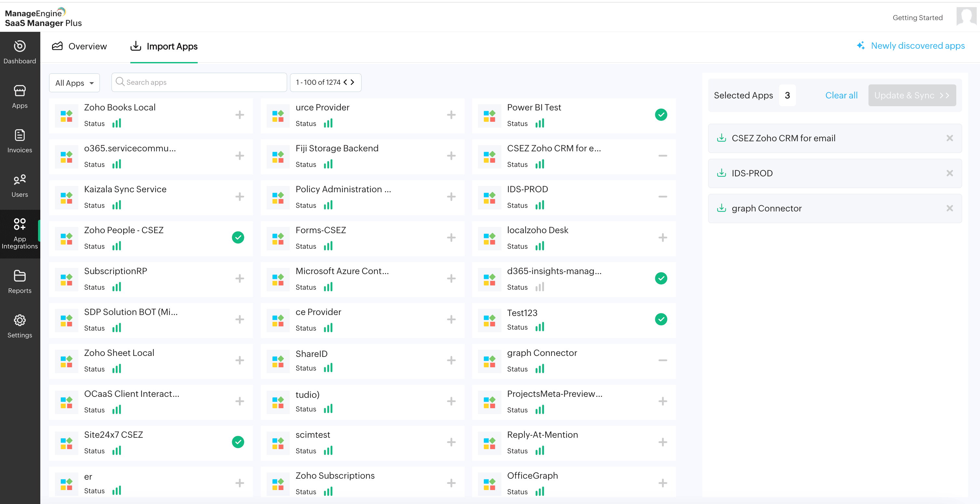Remove graph Connector from selected list

949,208
